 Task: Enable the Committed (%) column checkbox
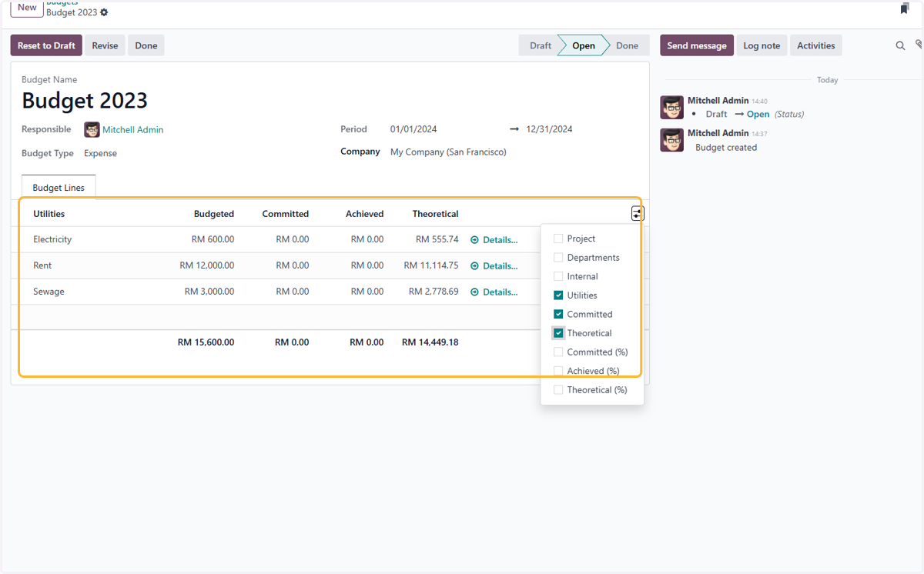(558, 352)
